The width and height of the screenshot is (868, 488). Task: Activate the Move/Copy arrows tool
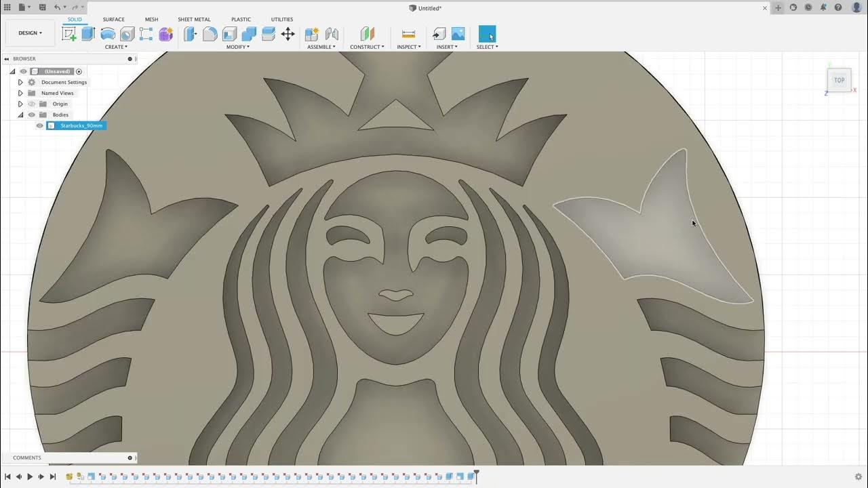pyautogui.click(x=288, y=34)
